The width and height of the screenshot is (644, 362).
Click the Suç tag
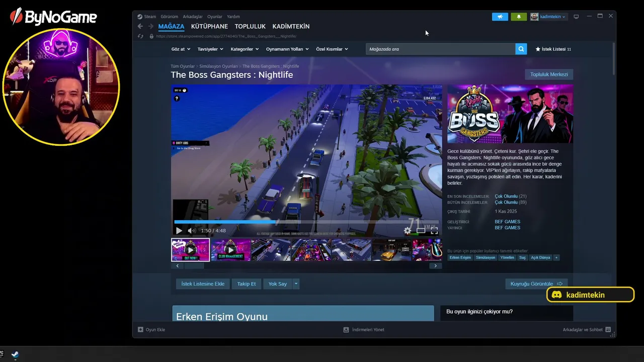[x=523, y=257]
